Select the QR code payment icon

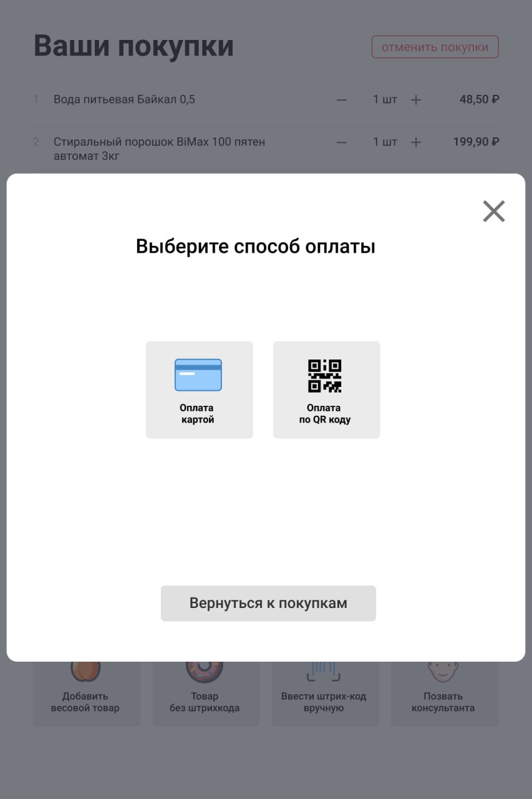(x=325, y=376)
